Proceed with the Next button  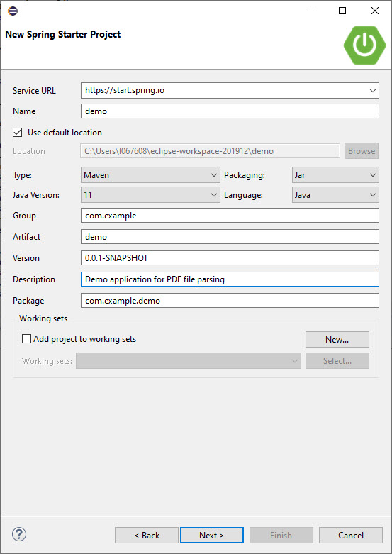point(212,536)
